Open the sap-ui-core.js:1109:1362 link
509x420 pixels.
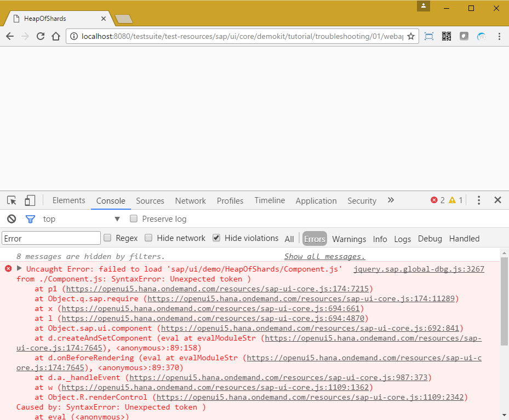click(x=215, y=387)
